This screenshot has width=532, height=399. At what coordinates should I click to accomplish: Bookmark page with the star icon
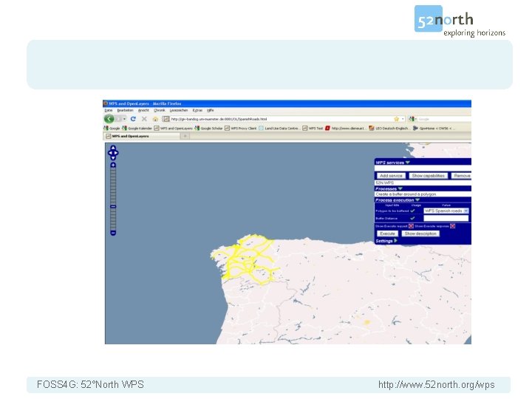click(396, 119)
